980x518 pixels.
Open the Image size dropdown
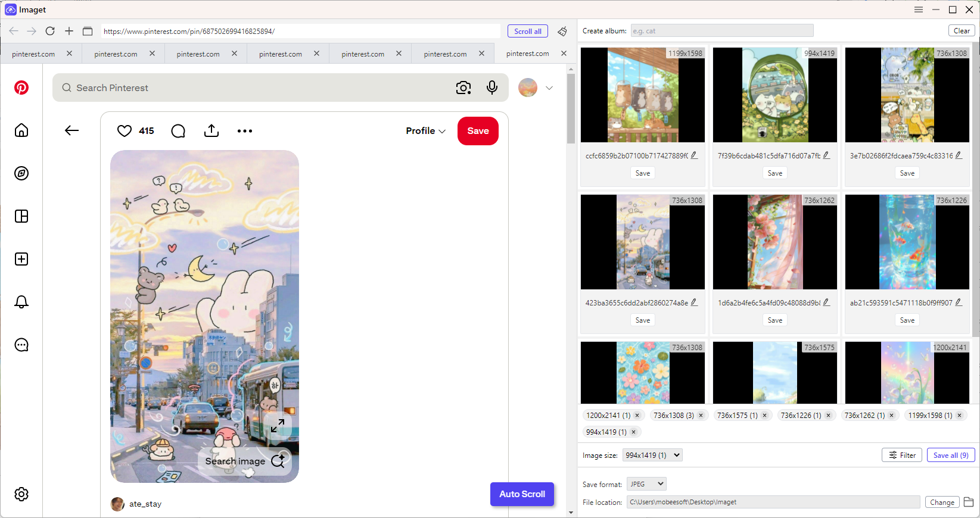point(652,455)
